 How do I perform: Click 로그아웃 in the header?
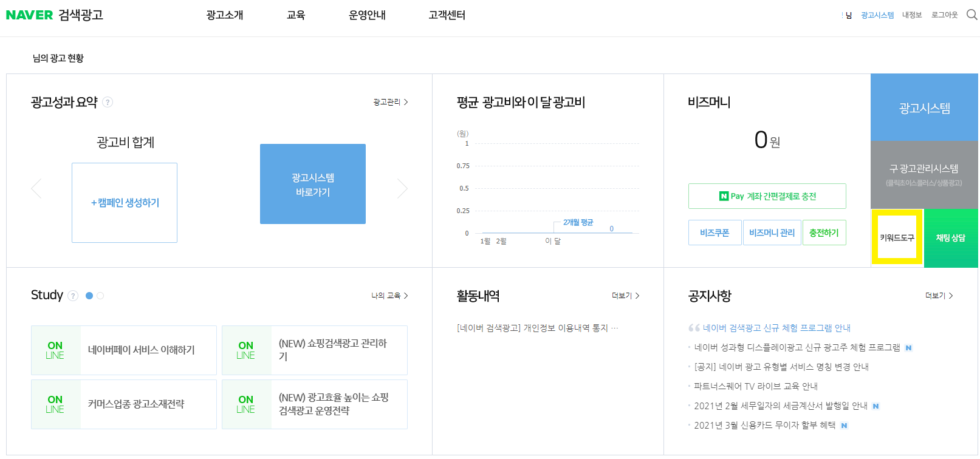click(945, 15)
